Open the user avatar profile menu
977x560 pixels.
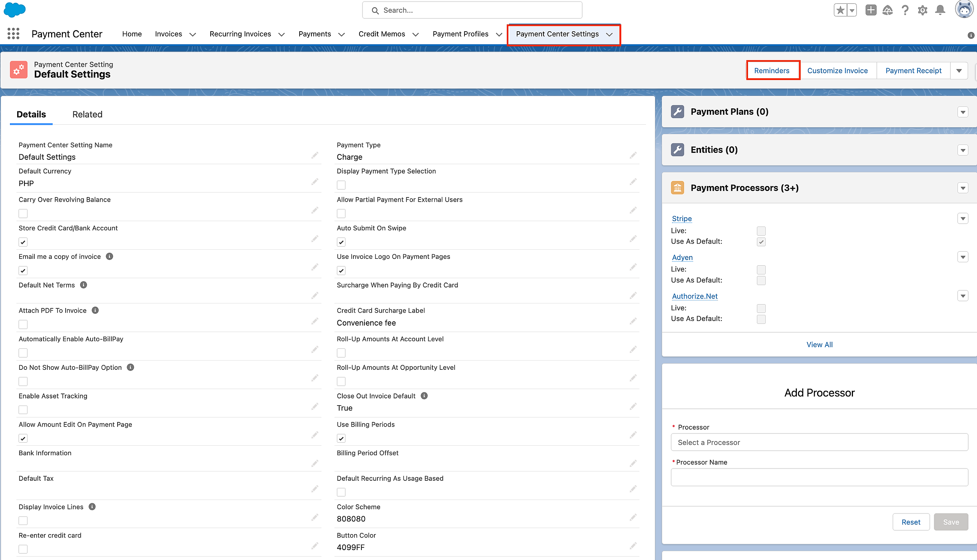point(964,10)
